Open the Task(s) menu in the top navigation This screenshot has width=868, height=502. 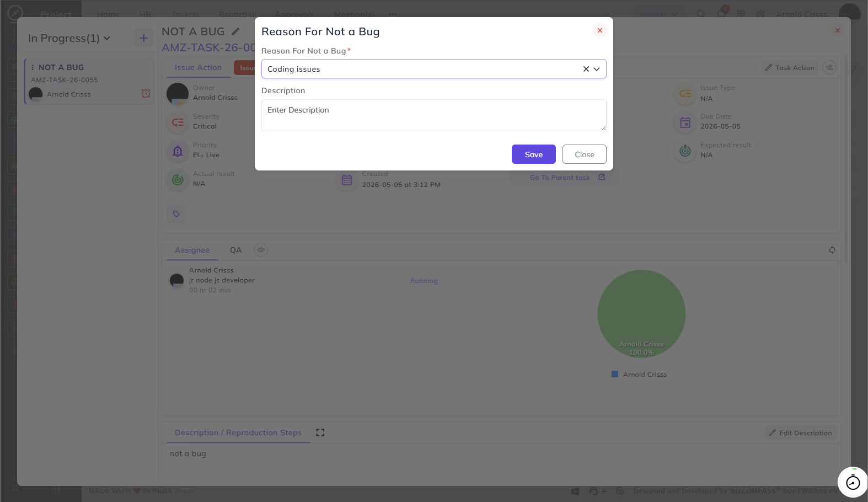185,14
